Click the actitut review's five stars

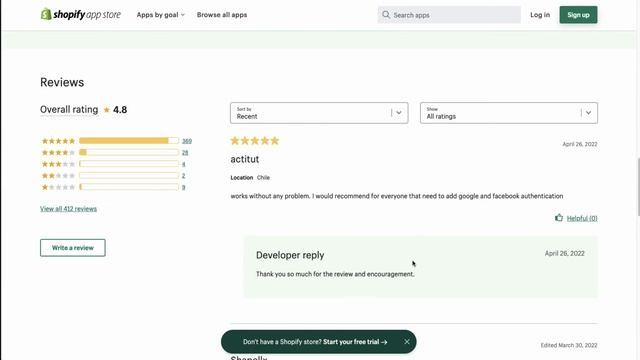pyautogui.click(x=255, y=141)
